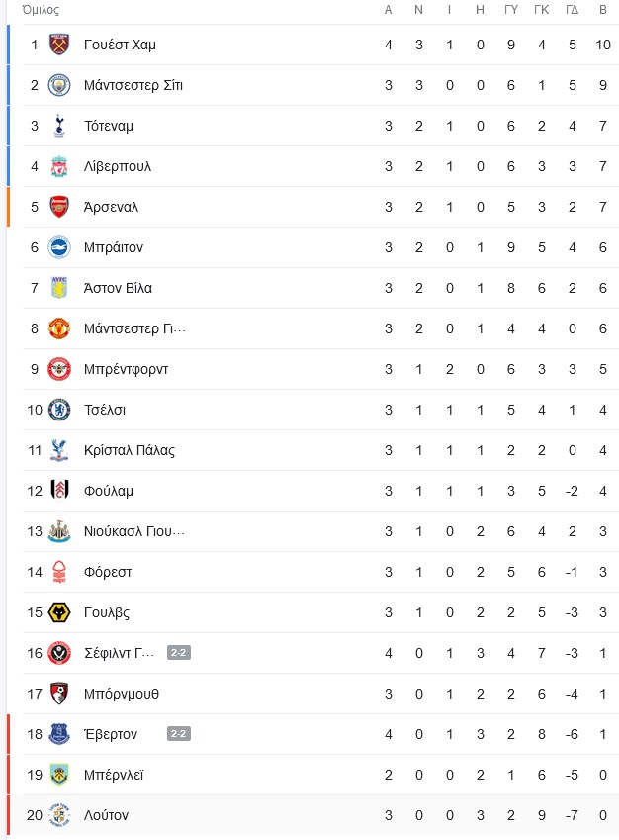Select the Φούλαμ row in standings
The height and width of the screenshot is (840, 619).
tap(320, 491)
